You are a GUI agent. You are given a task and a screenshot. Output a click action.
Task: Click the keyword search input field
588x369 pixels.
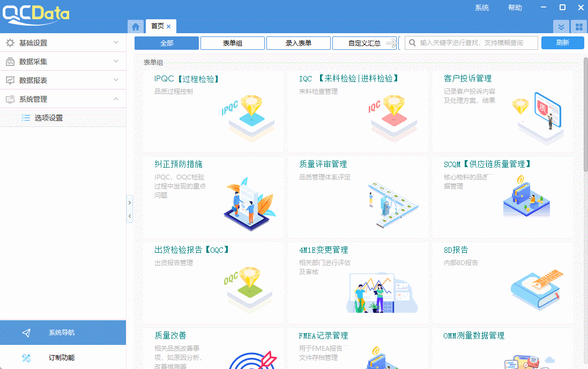(471, 42)
